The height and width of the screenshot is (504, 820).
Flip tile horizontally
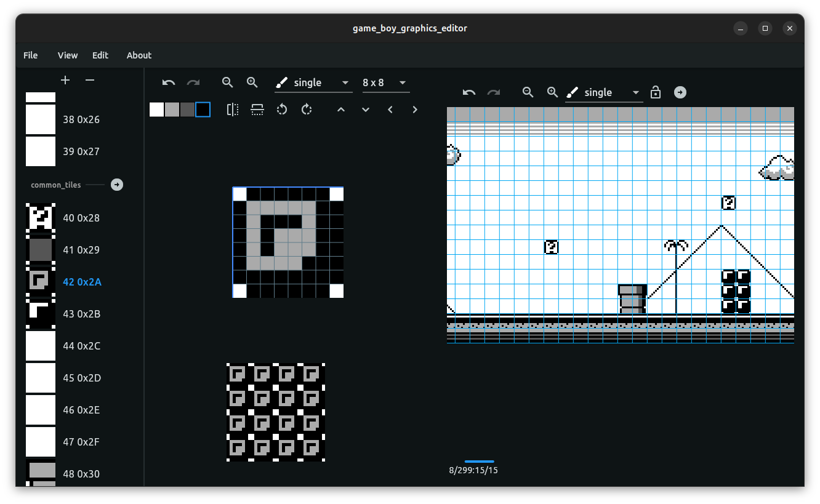tap(233, 110)
